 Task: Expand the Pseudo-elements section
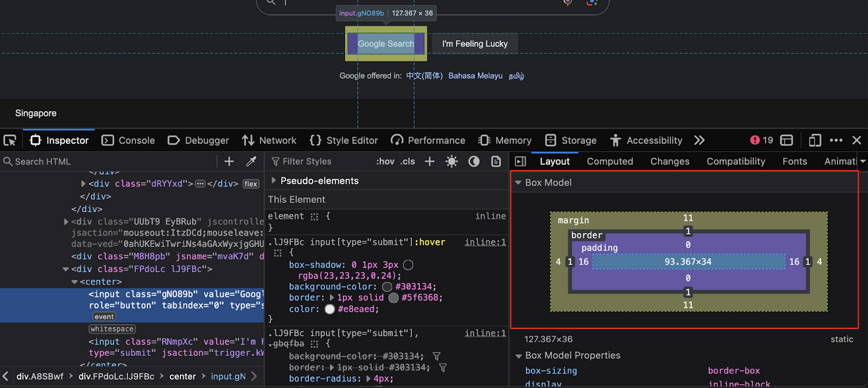click(274, 181)
